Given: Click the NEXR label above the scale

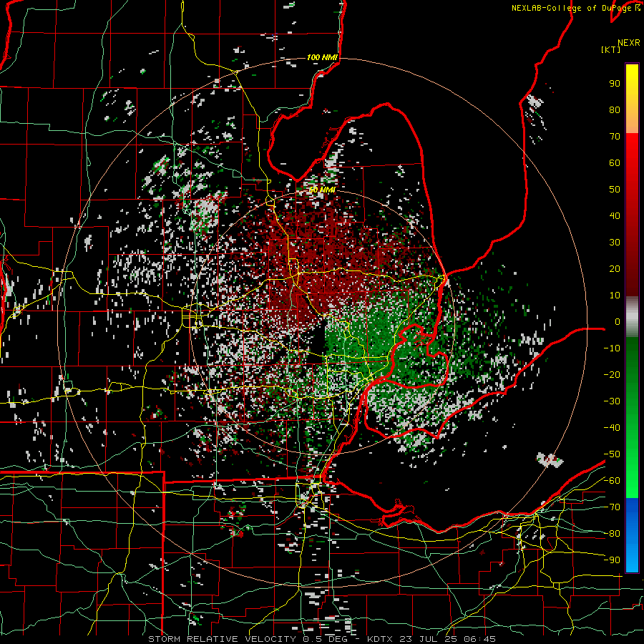Looking at the screenshot, I should coord(629,43).
